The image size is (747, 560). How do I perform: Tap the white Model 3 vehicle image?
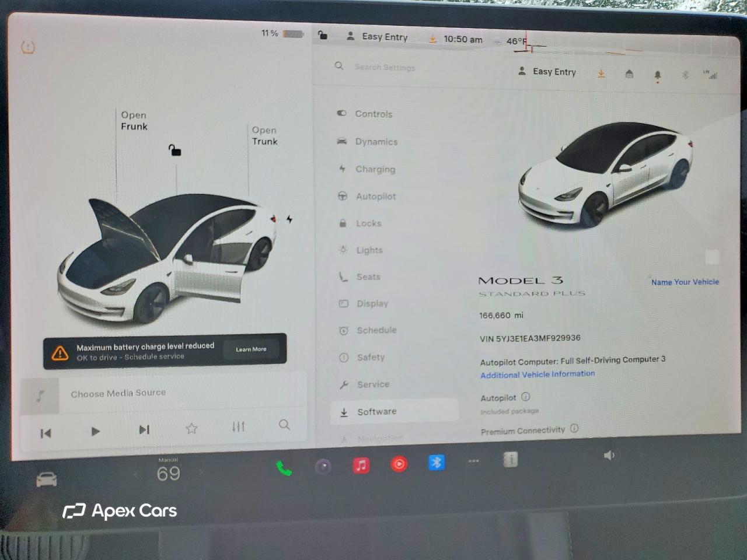click(605, 174)
